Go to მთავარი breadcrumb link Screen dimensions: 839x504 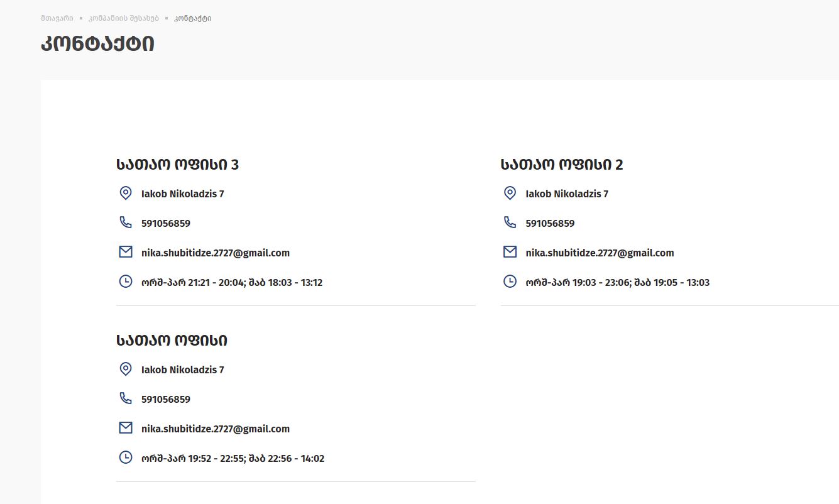coord(57,18)
